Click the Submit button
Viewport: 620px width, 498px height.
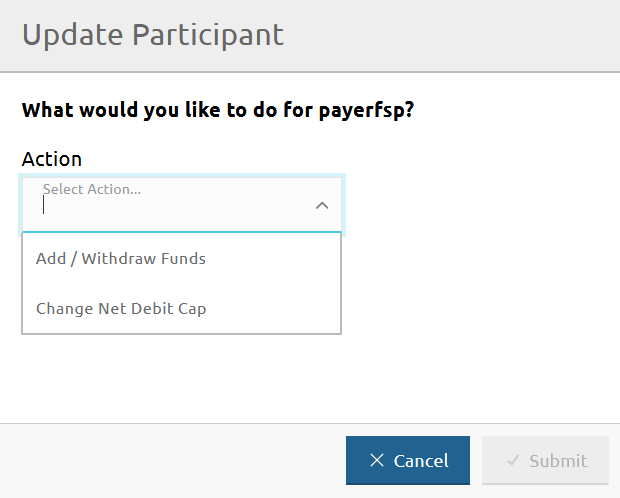point(545,460)
